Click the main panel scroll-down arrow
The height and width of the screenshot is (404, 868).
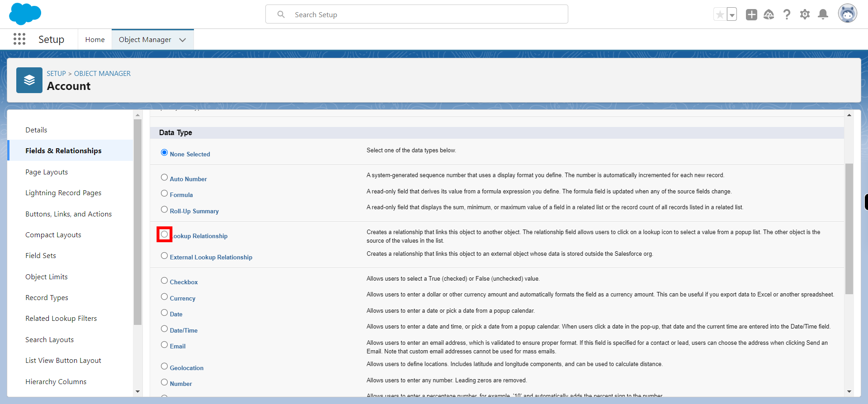pyautogui.click(x=849, y=391)
